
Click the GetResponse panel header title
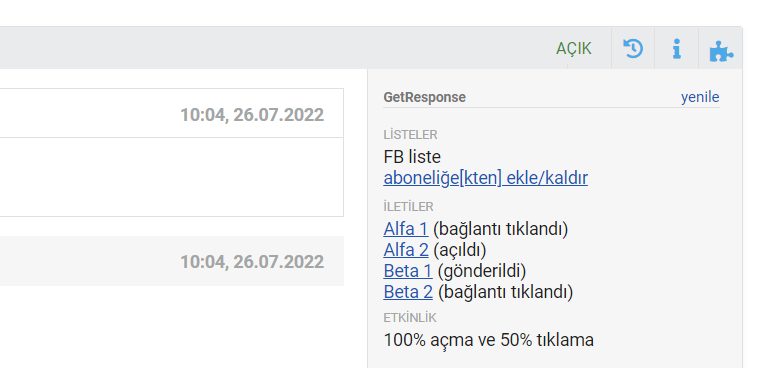pyautogui.click(x=425, y=97)
